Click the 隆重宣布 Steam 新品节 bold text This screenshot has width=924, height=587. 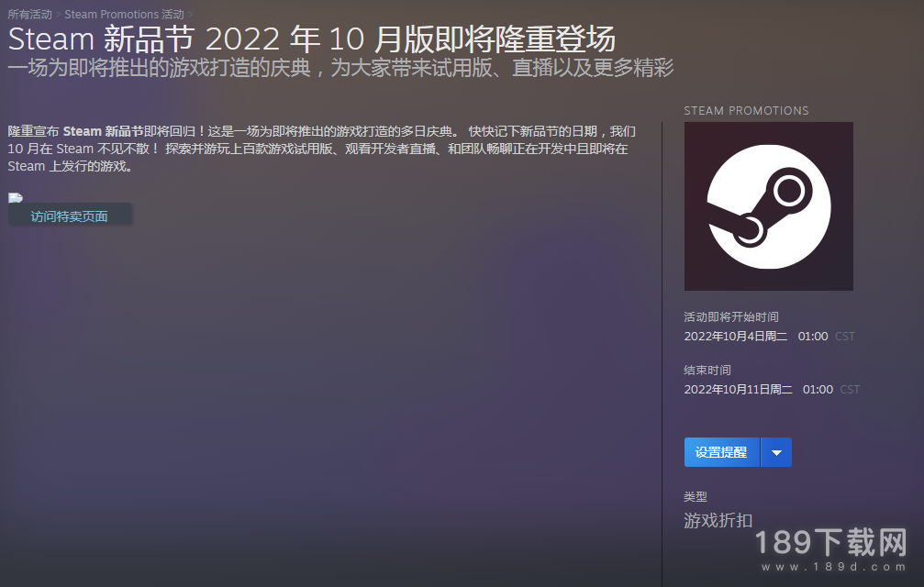(x=75, y=131)
